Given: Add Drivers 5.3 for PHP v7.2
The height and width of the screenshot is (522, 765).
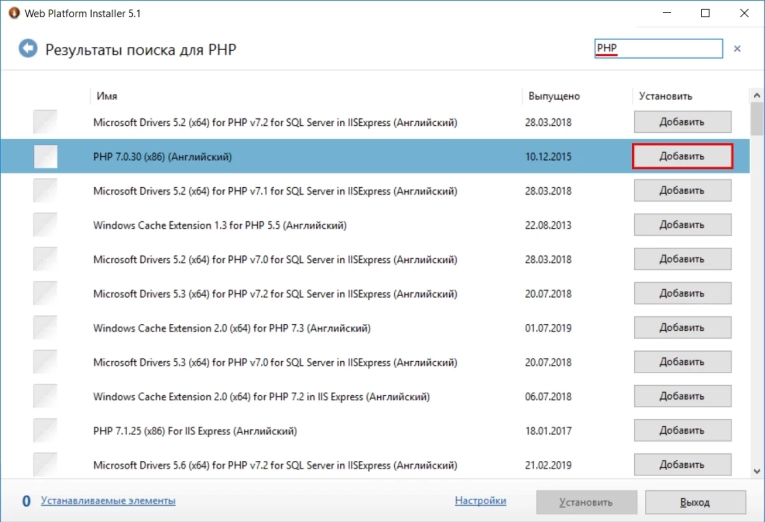Looking at the screenshot, I should [683, 294].
